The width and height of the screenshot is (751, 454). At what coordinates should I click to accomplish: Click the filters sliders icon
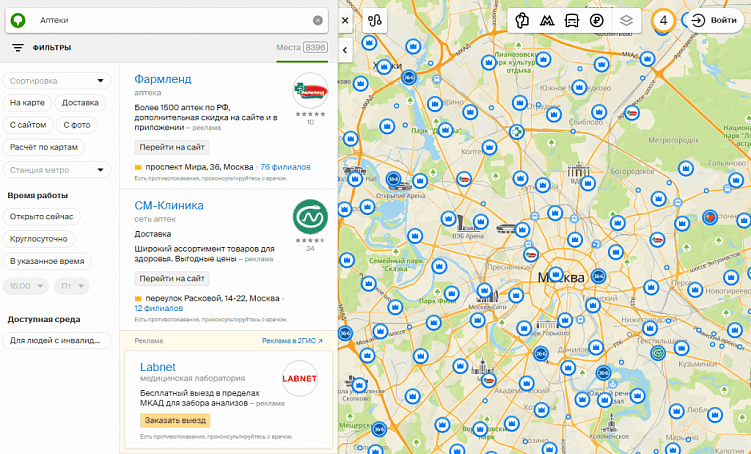pos(18,47)
